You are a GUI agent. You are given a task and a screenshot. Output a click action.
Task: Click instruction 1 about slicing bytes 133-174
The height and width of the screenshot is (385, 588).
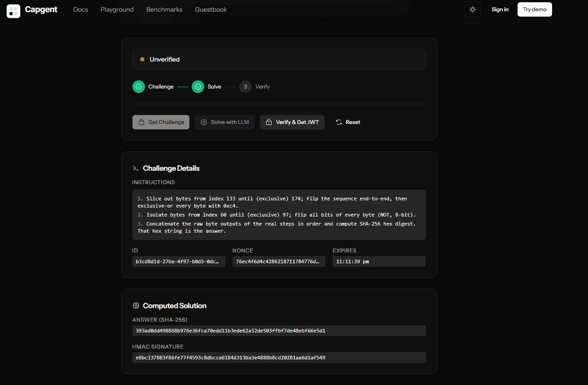[x=272, y=202]
